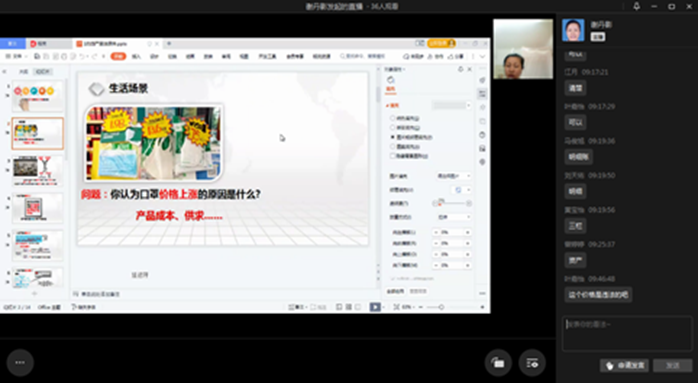This screenshot has height=383, width=698.
Task: Open the screen-share window icon at bottom
Action: [498, 363]
